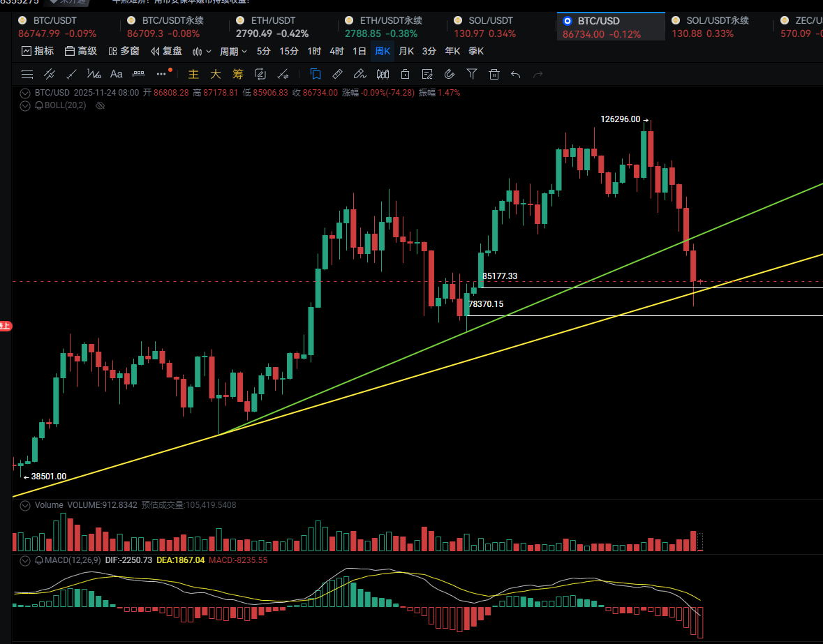Click the MACD alert bell icon

(39, 560)
